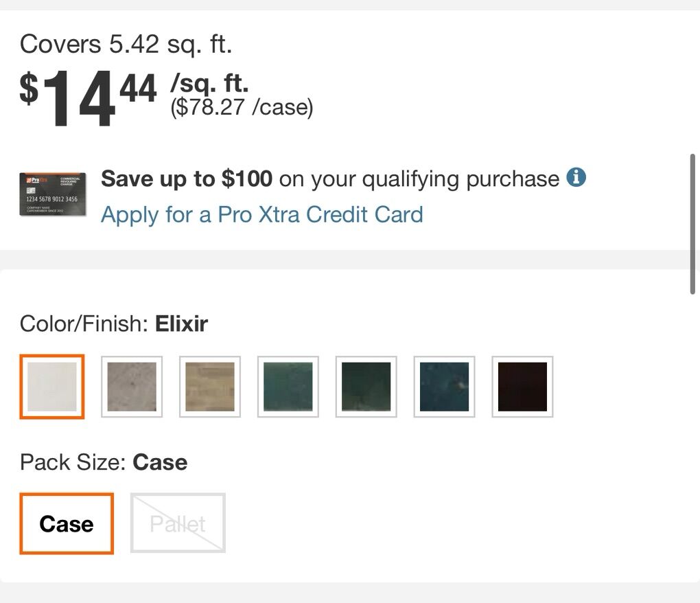Screen dimensions: 700x603
Task: Click the Pack Size: Case label
Action: (x=104, y=462)
